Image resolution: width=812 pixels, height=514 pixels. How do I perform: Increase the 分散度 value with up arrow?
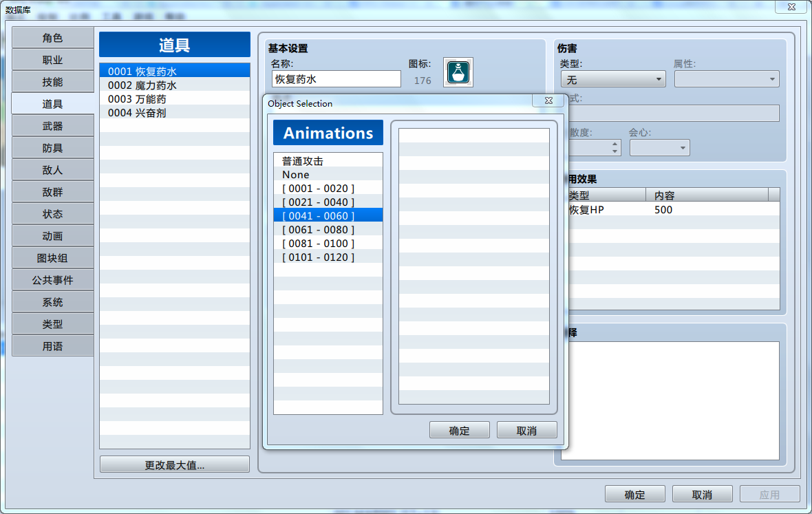(x=615, y=144)
